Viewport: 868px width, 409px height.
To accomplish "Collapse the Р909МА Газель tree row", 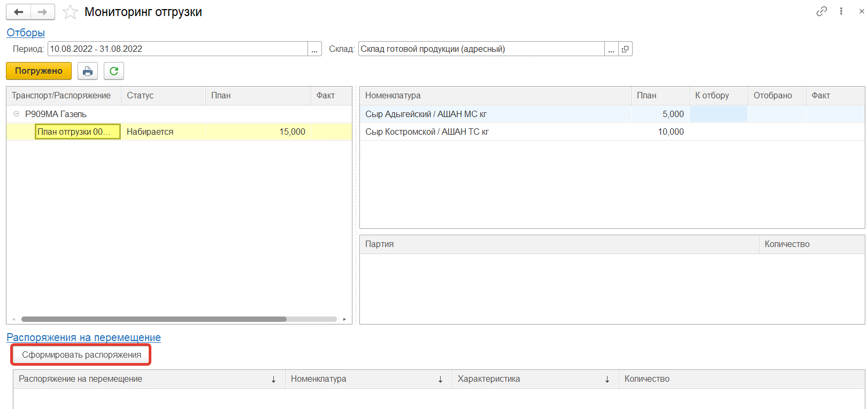I will (x=16, y=114).
